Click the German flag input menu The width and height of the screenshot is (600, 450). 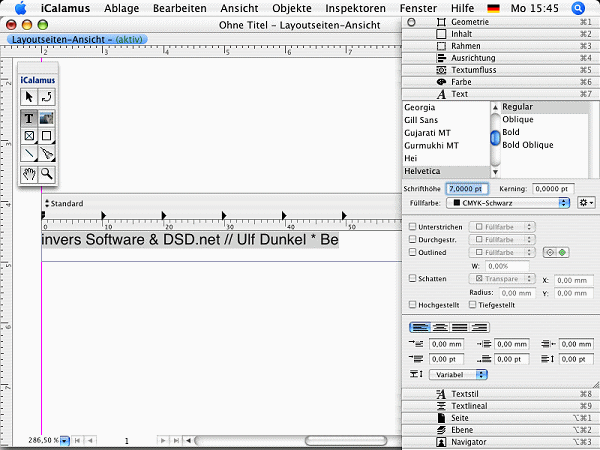[493, 8]
